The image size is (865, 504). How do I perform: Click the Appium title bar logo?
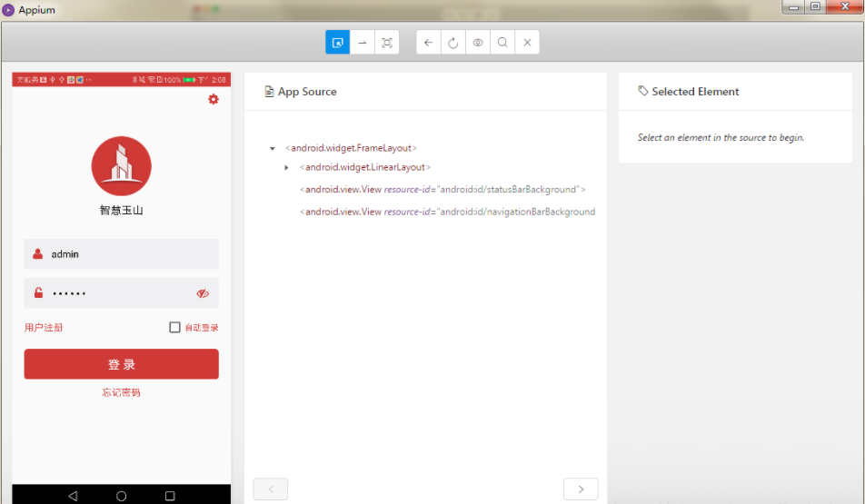[x=8, y=10]
